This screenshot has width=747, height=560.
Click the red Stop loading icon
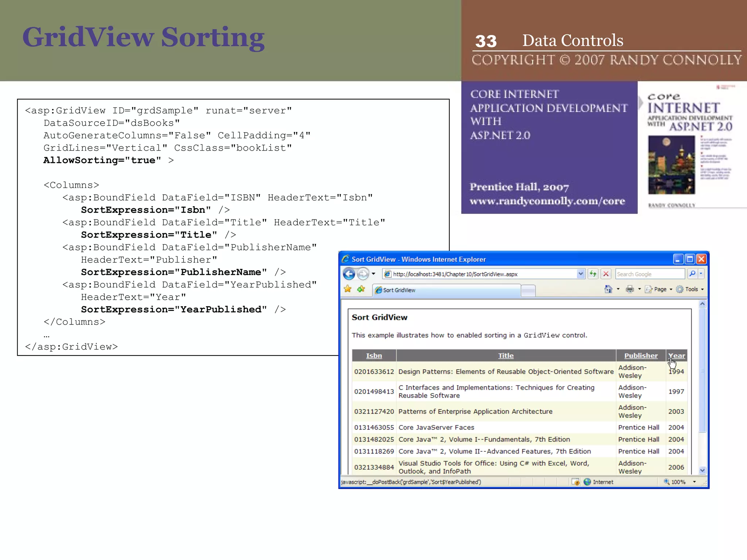[606, 274]
